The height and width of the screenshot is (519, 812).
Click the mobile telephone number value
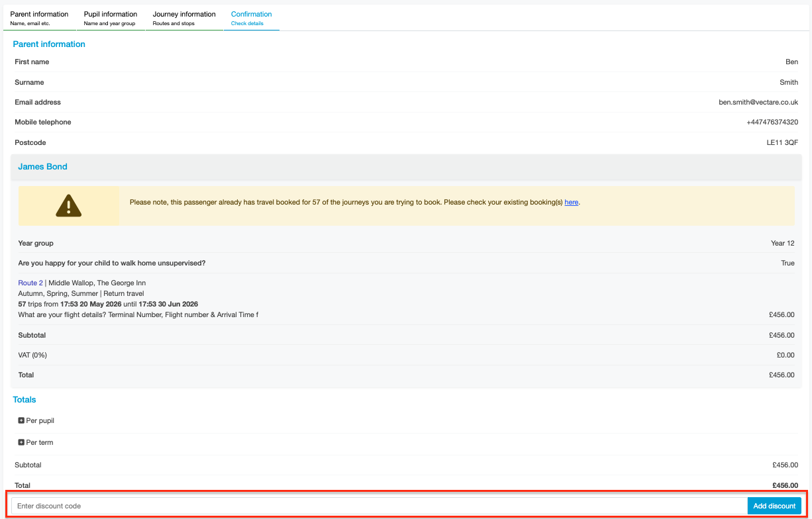(772, 122)
